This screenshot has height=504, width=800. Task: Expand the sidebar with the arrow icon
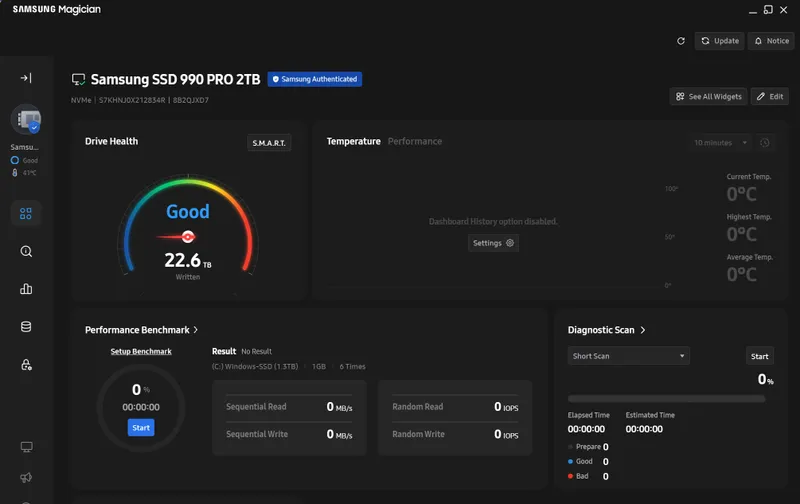[x=26, y=78]
